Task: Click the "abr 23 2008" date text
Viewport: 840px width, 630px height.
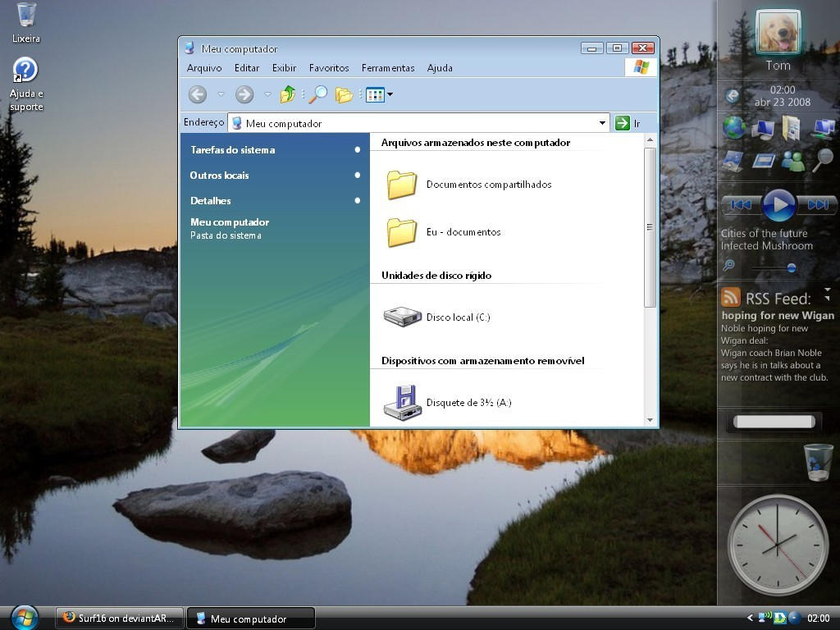Action: coord(782,103)
